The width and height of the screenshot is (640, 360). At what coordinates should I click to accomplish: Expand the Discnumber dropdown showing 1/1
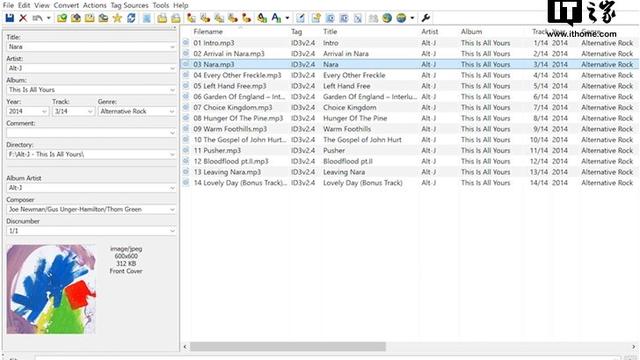172,231
